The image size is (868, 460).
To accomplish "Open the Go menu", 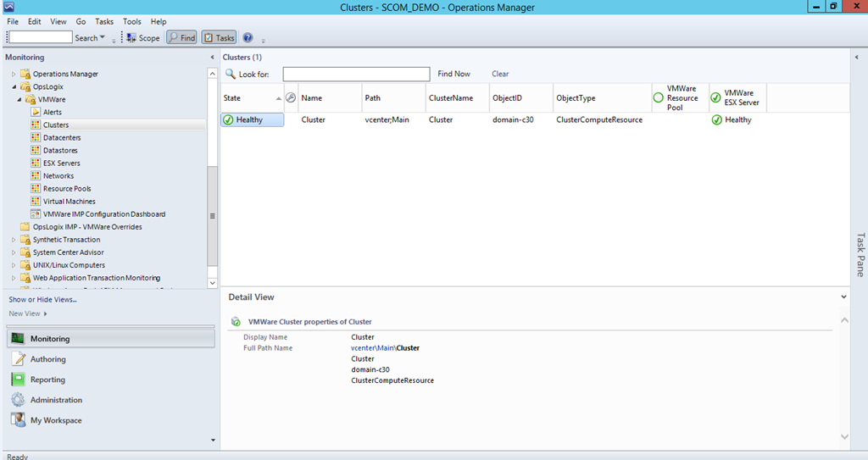I will point(81,21).
